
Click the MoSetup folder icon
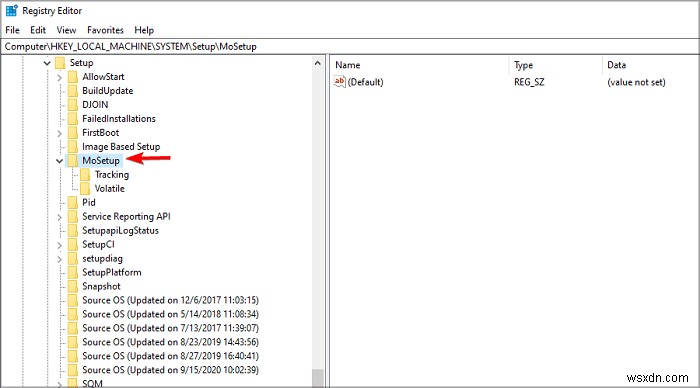[73, 161]
